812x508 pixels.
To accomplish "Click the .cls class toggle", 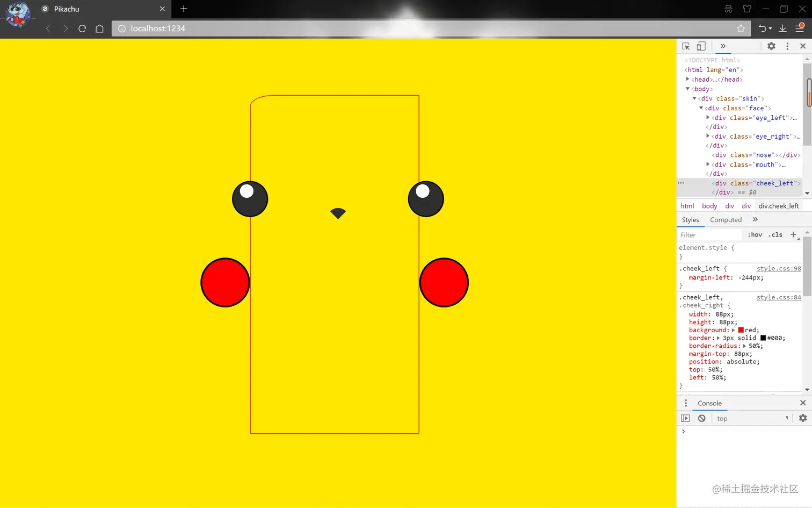I will 775,234.
